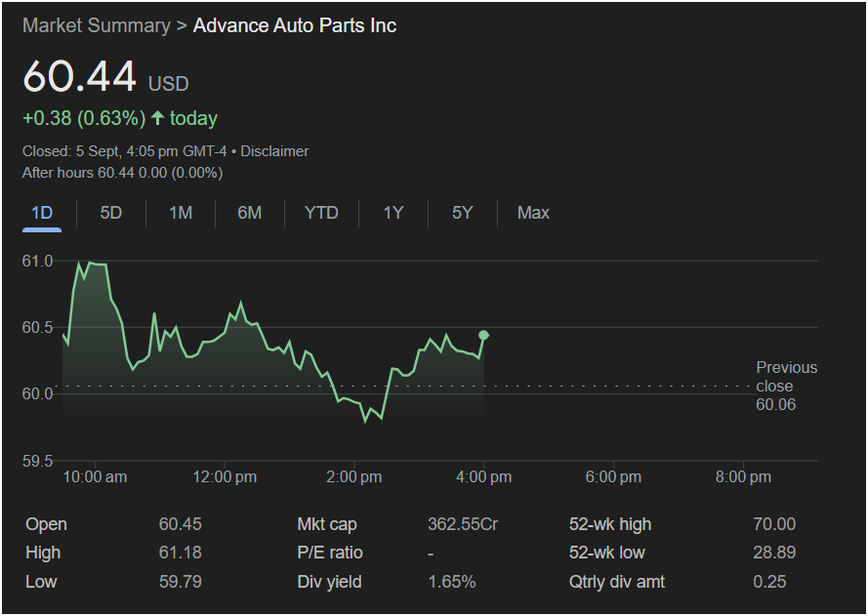
Task: Click the Low value 59.79
Action: (x=181, y=582)
